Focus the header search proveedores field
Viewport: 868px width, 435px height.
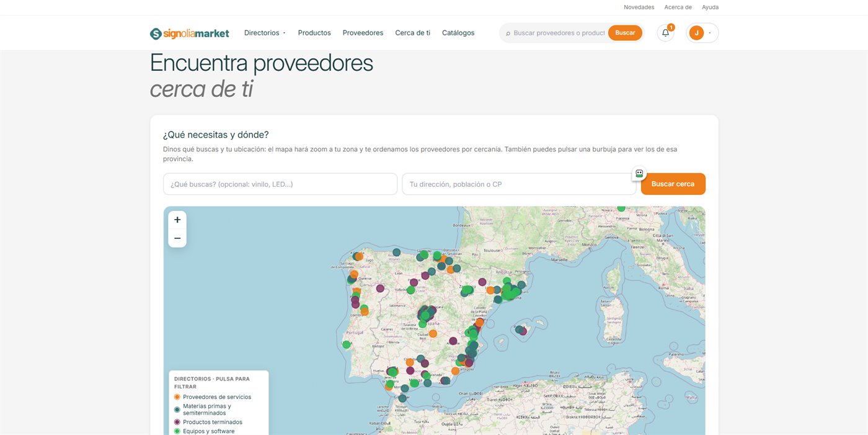(x=559, y=33)
